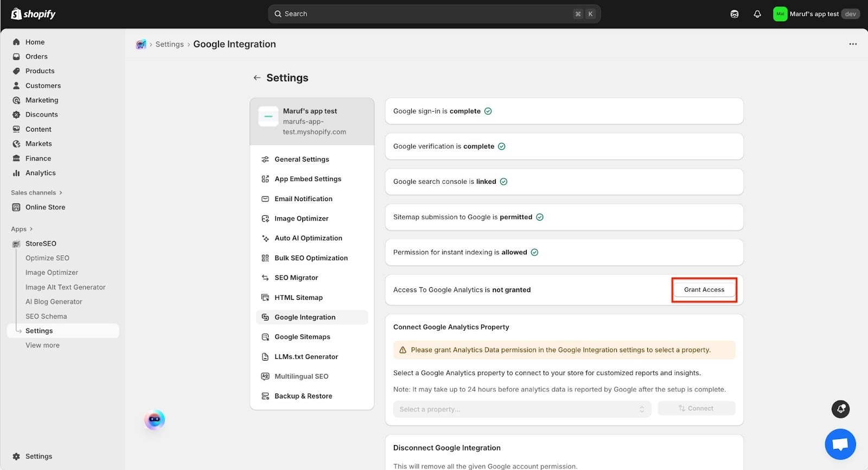Click the check icon beside Google verification complete
This screenshot has height=470, width=868.
[501, 146]
